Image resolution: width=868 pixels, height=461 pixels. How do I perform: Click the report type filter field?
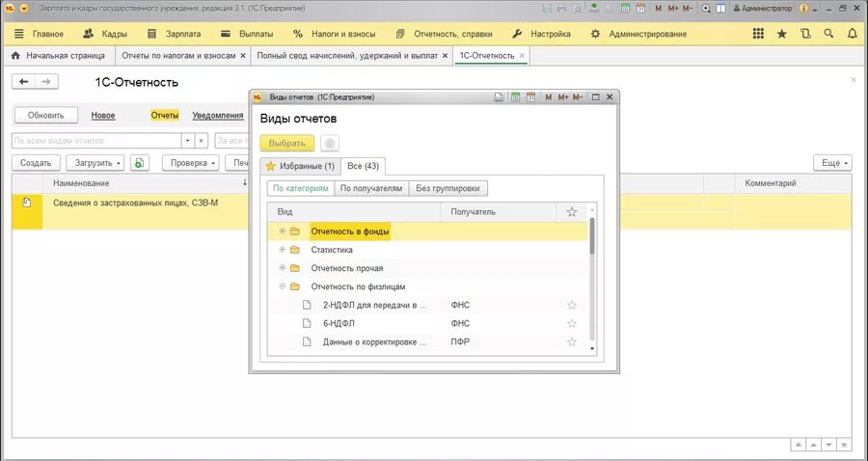point(96,141)
